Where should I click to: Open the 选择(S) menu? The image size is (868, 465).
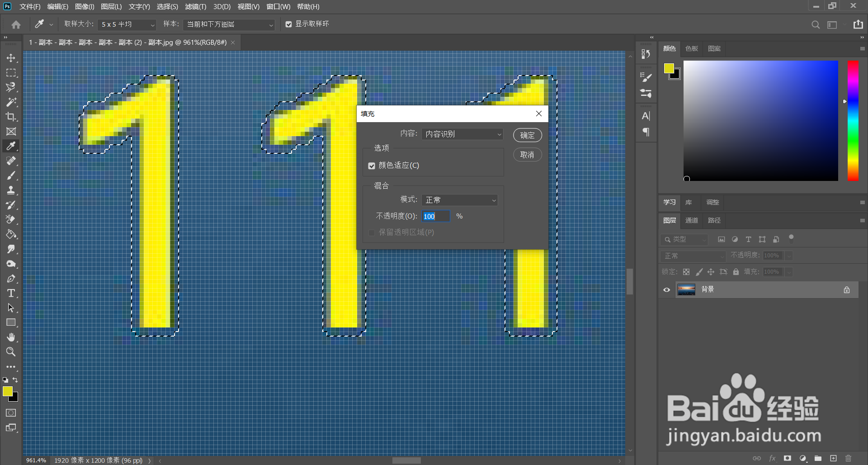tap(167, 7)
